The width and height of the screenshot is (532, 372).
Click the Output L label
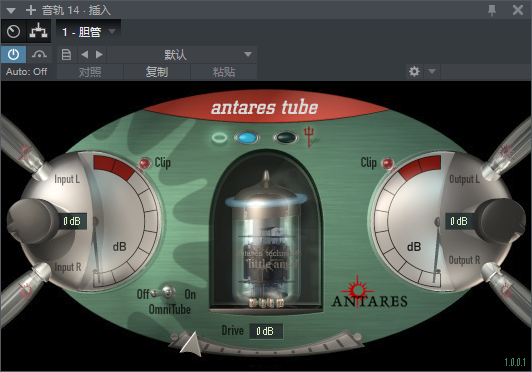464,179
